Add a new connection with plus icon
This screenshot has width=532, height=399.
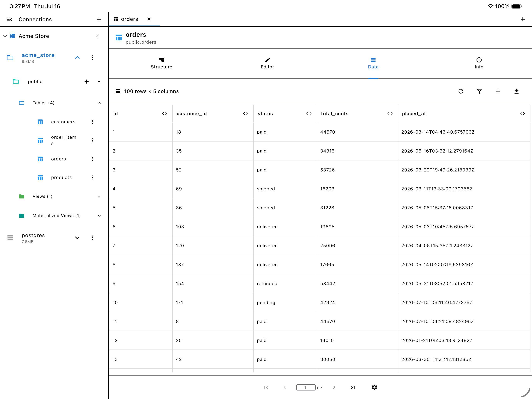click(x=99, y=19)
